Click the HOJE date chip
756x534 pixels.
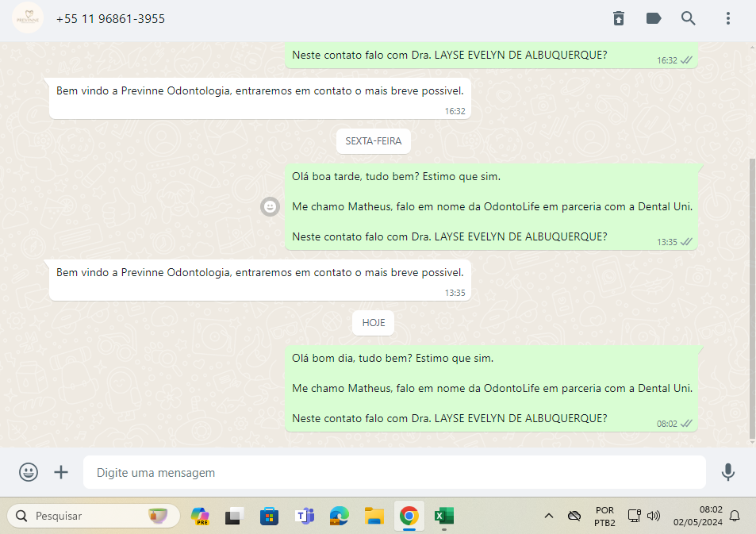[373, 323]
